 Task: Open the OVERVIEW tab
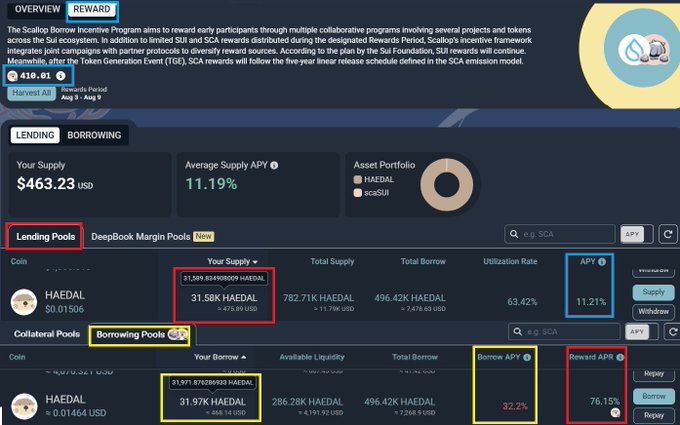click(37, 9)
